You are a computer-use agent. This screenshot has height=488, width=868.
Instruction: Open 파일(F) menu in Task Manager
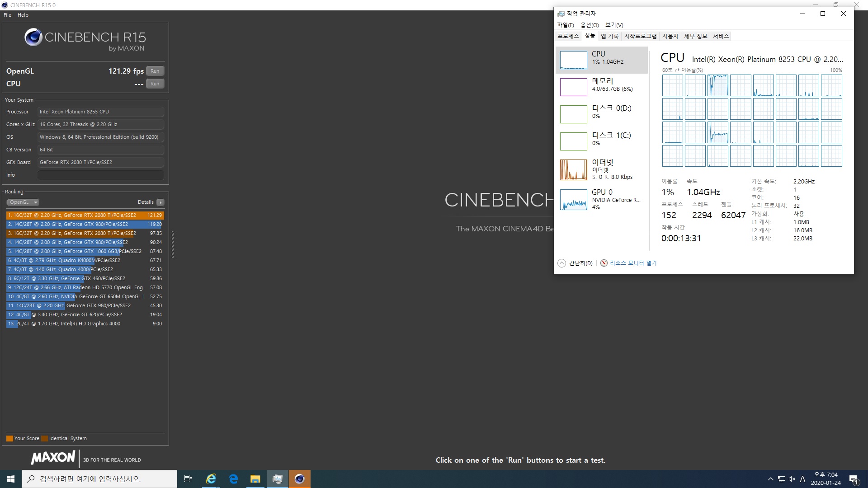pos(565,25)
